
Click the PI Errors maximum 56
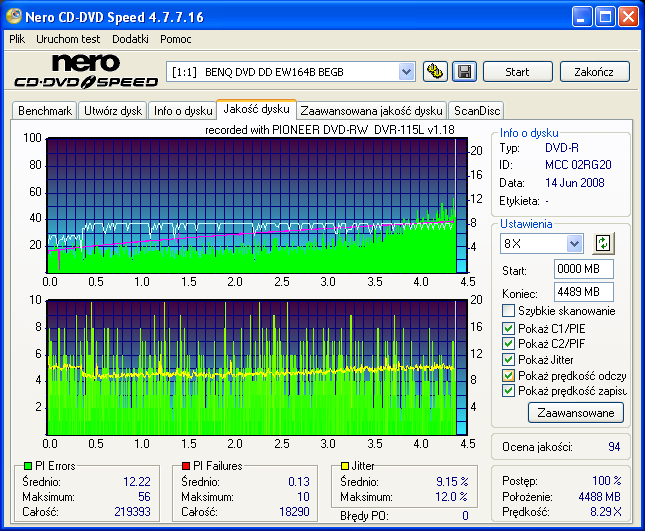pyautogui.click(x=144, y=497)
